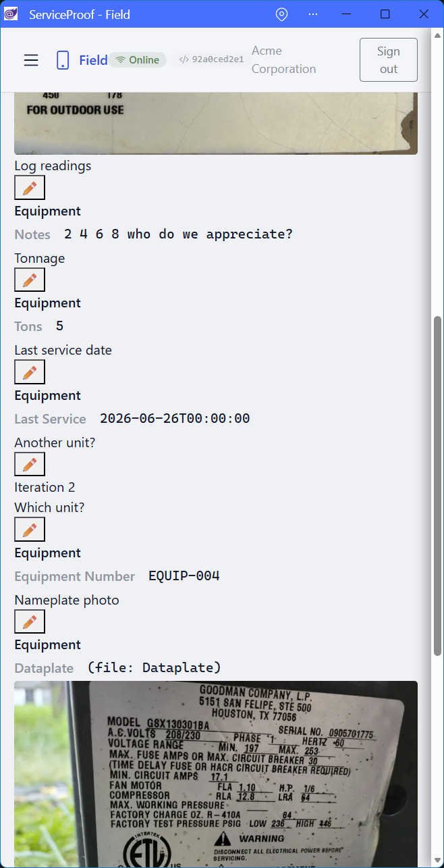Click the Field app title link
The image size is (444, 868).
93,60
